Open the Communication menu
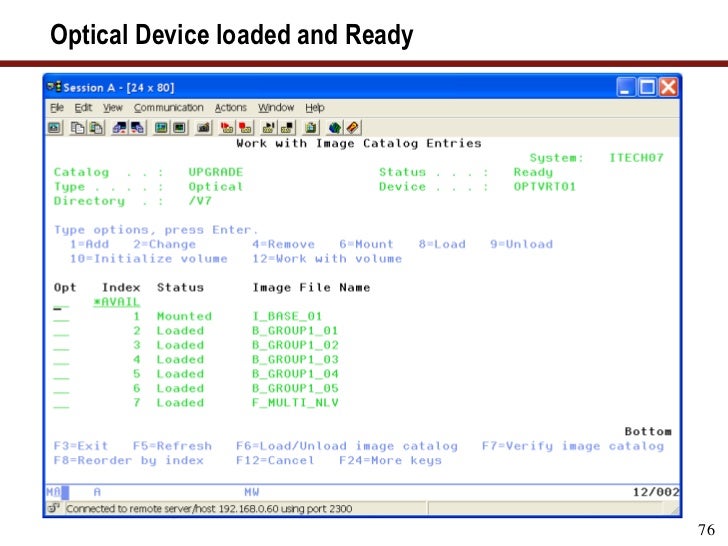The height and width of the screenshot is (546, 728). click(x=169, y=108)
